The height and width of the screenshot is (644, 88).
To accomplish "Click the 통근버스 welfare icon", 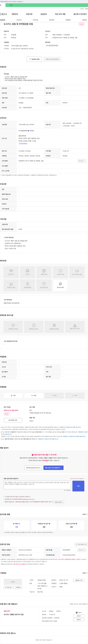I will 11,272.
